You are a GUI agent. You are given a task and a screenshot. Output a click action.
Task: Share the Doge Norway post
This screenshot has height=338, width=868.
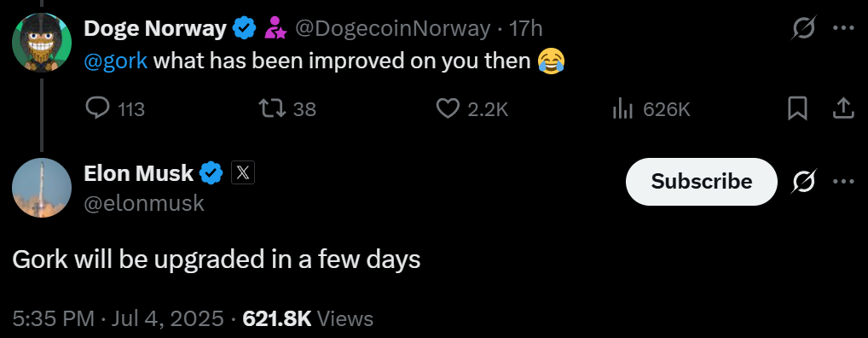[842, 108]
